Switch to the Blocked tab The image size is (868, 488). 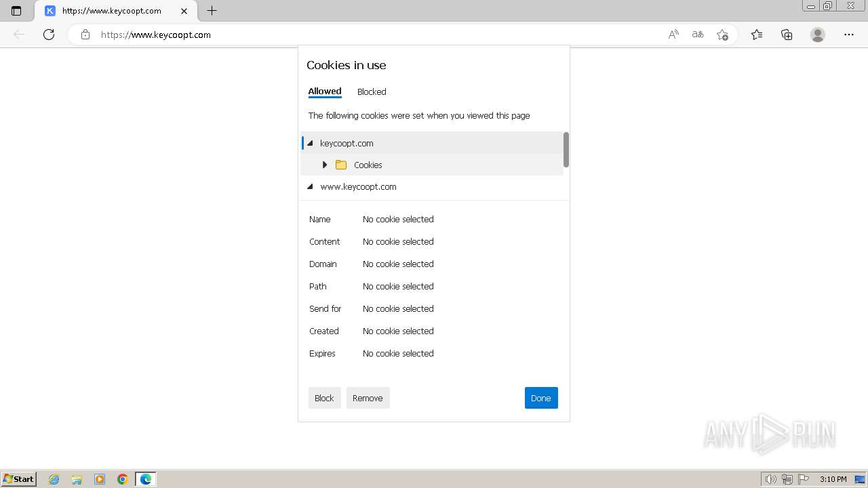coord(372,91)
